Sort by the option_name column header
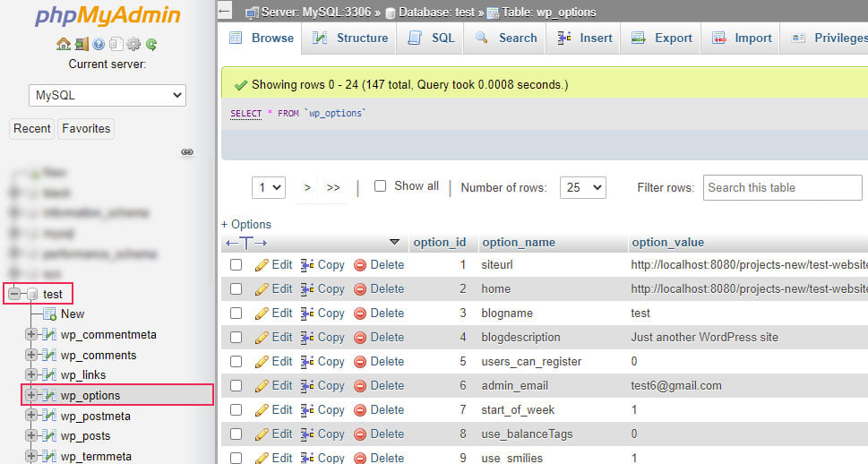This screenshot has width=868, height=464. (519, 243)
